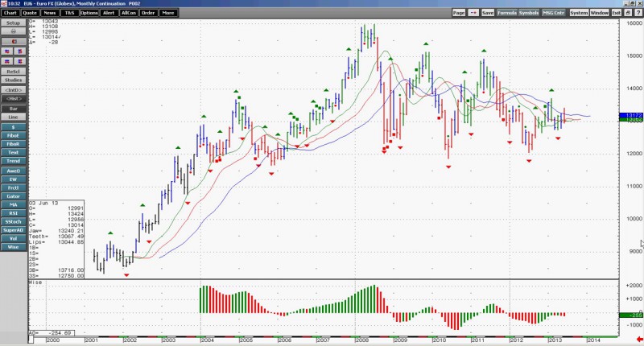Click the printer icon in the sidebar

pyautogui.click(x=13, y=31)
